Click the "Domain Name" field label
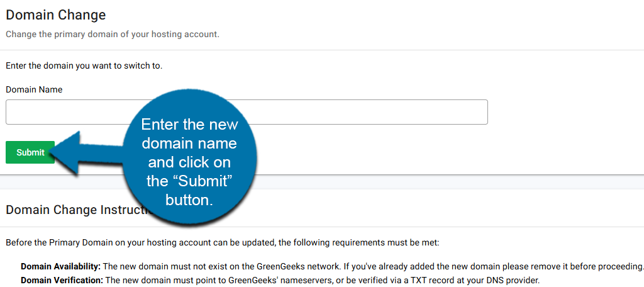 click(x=34, y=89)
